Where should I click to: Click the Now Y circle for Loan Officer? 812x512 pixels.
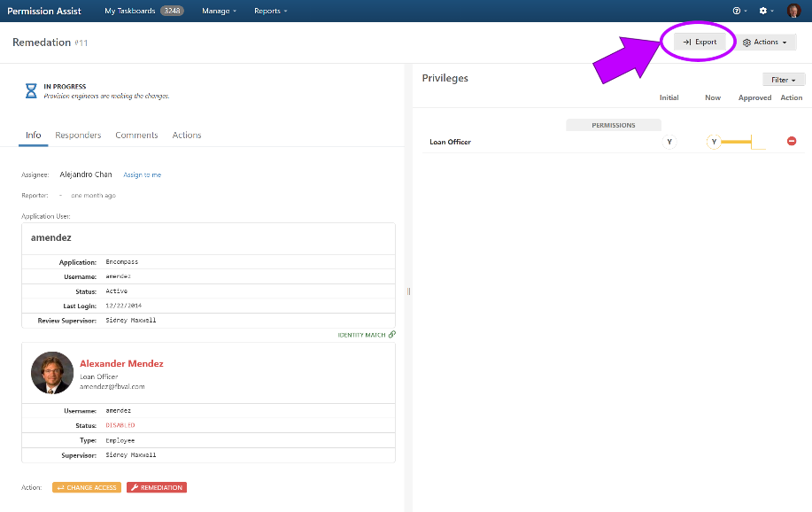[x=714, y=142]
